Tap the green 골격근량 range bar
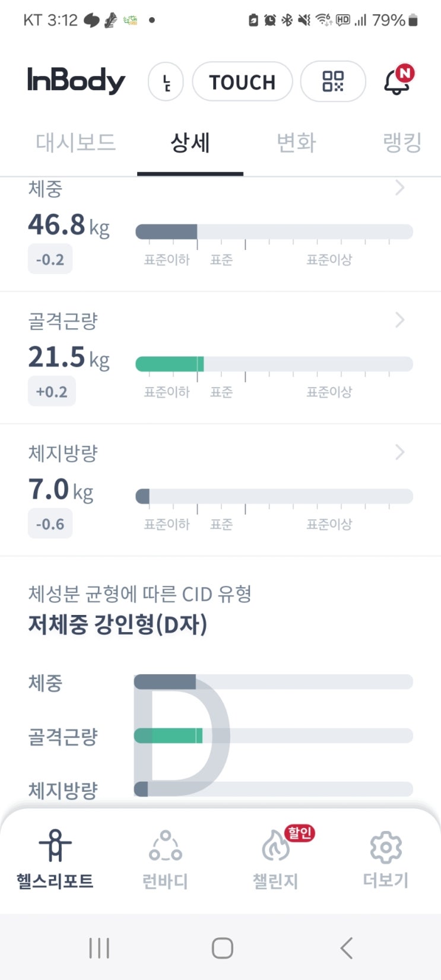The width and height of the screenshot is (441, 980). [x=170, y=364]
